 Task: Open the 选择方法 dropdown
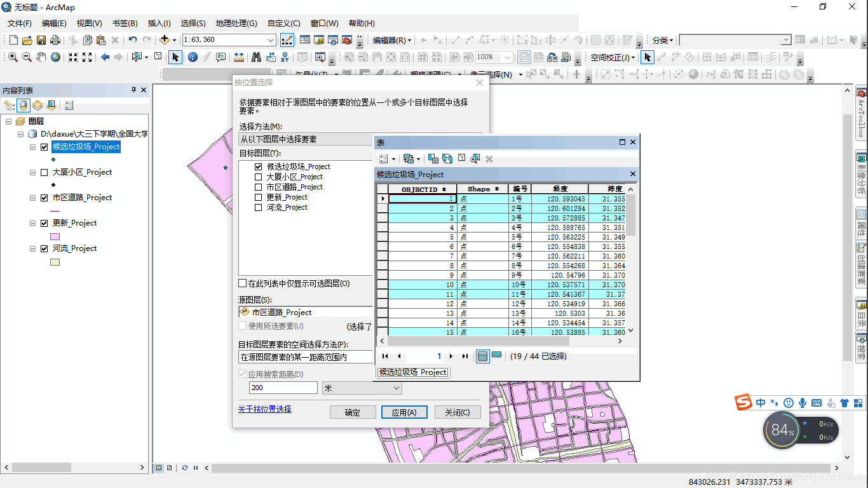pyautogui.click(x=306, y=139)
